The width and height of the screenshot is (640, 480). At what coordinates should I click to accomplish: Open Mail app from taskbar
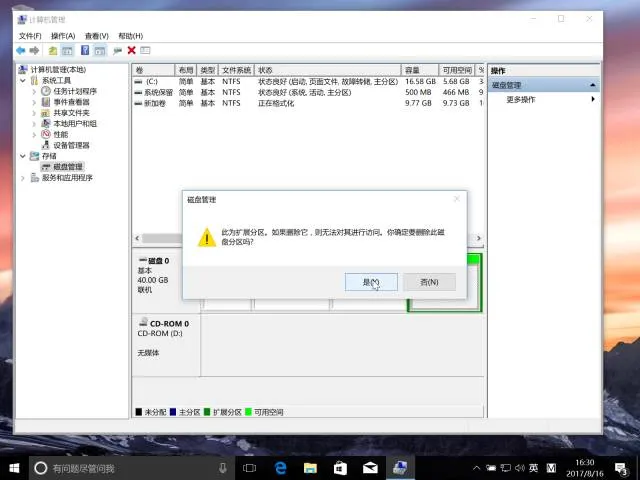[x=370, y=468]
